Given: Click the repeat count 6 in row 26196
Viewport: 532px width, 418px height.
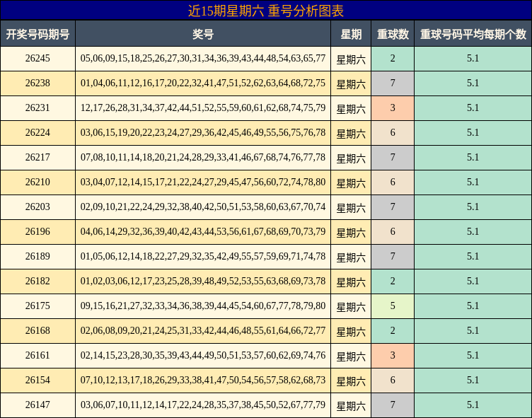Looking at the screenshot, I should pyautogui.click(x=393, y=232).
